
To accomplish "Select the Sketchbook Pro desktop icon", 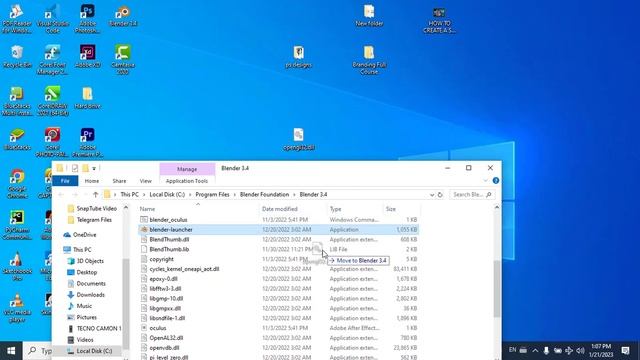I will pyautogui.click(x=17, y=266).
